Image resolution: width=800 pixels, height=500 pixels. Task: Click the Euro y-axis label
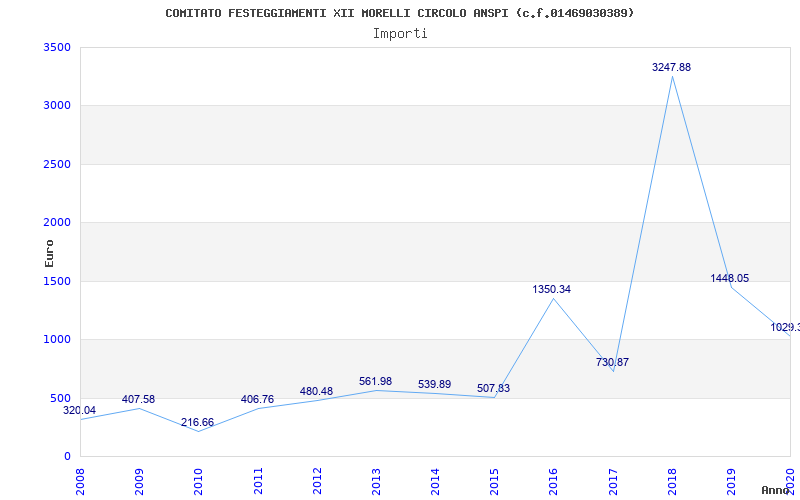click(49, 253)
